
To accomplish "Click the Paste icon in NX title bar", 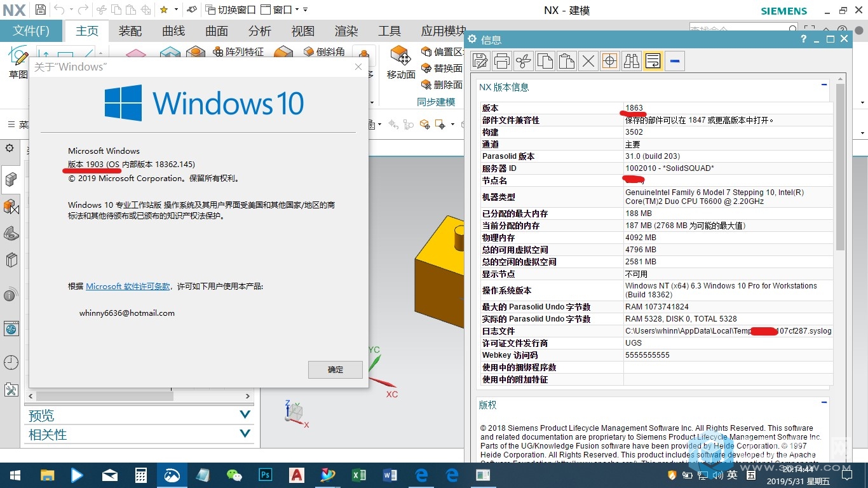I will (x=131, y=10).
